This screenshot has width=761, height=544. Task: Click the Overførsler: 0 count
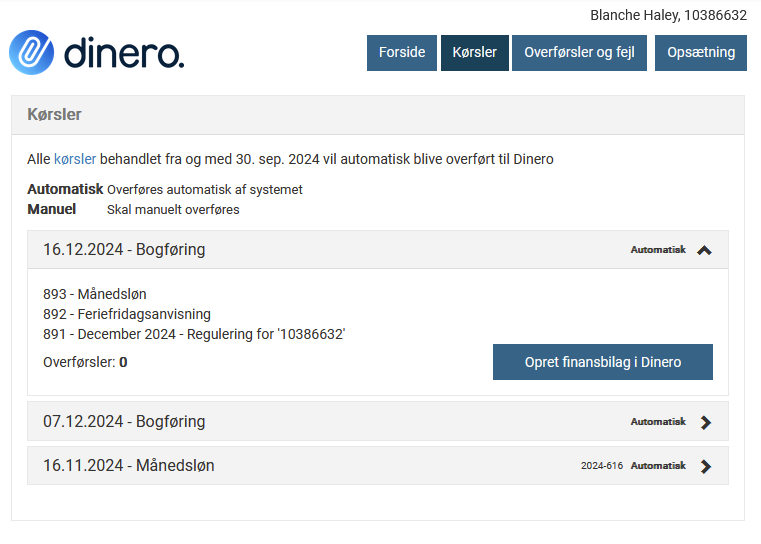[85, 362]
